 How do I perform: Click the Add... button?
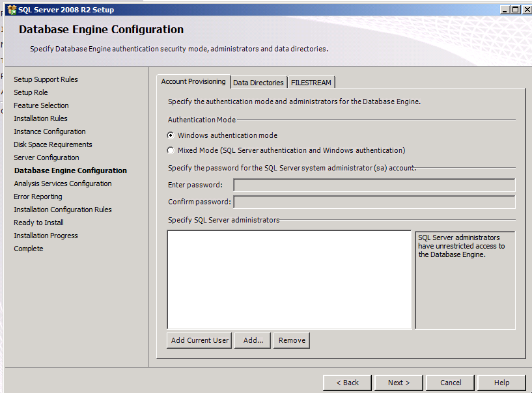[x=253, y=340]
